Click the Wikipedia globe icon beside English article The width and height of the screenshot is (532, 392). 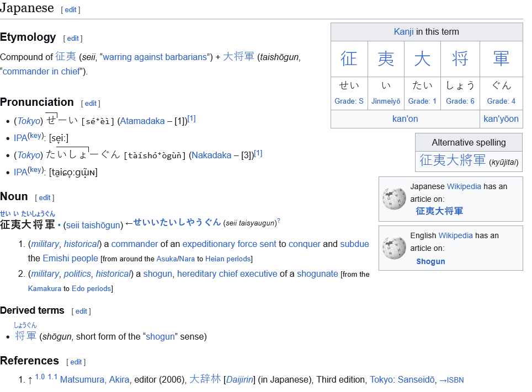[x=394, y=248]
